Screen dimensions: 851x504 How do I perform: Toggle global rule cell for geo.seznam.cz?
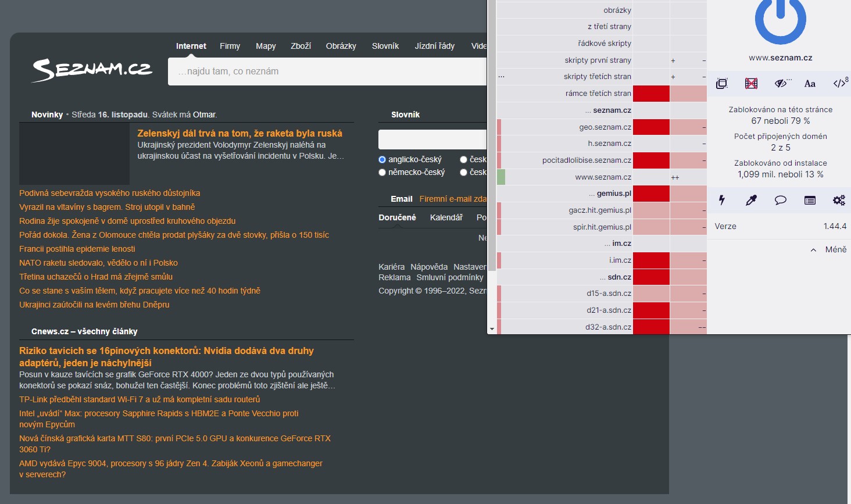tap(651, 127)
